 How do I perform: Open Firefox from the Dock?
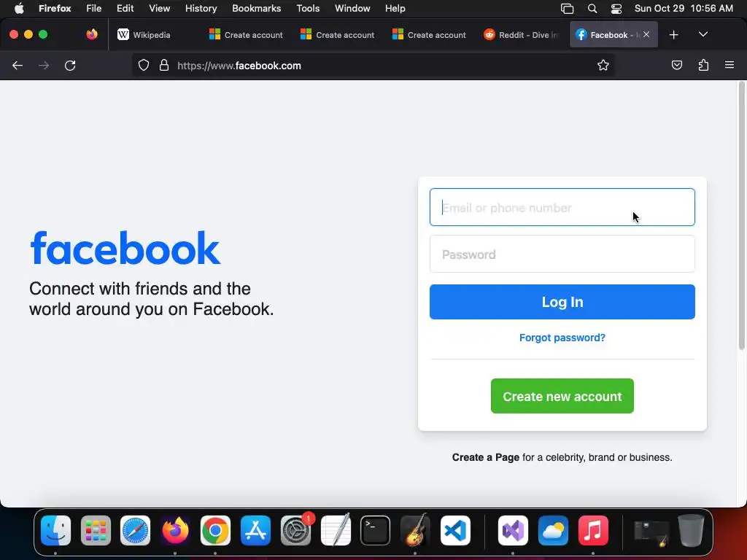tap(175, 531)
